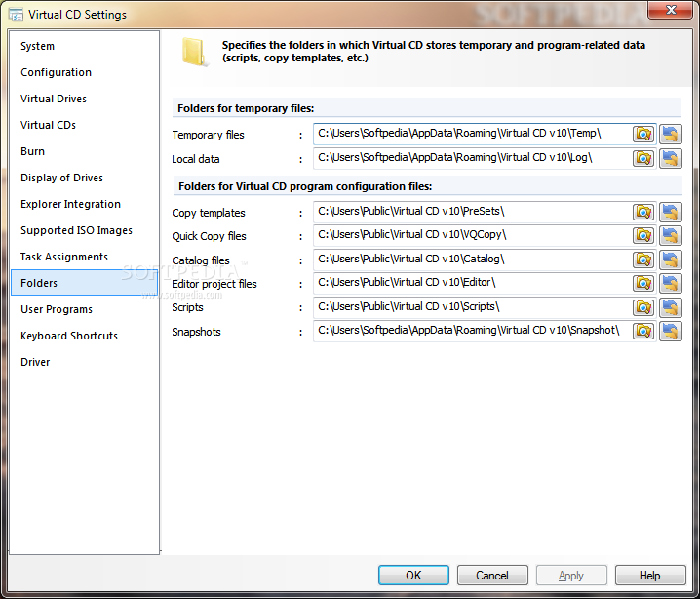Open Task Assignments settings
Screen dimensions: 700x599
(84, 257)
